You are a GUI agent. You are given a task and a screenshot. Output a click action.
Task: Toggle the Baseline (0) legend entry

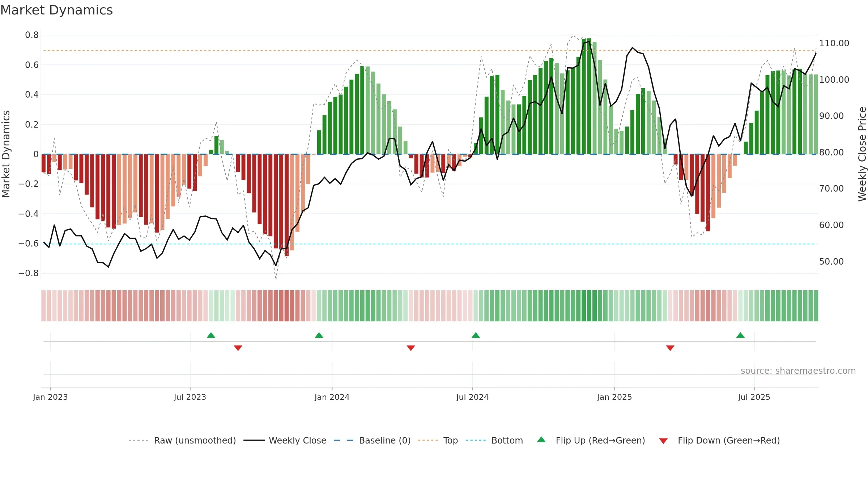[x=372, y=440]
